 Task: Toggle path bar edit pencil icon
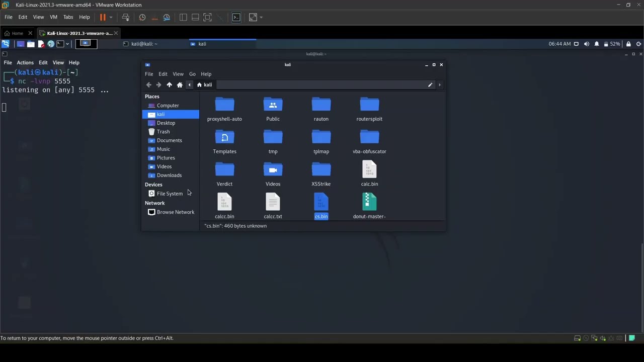[430, 85]
